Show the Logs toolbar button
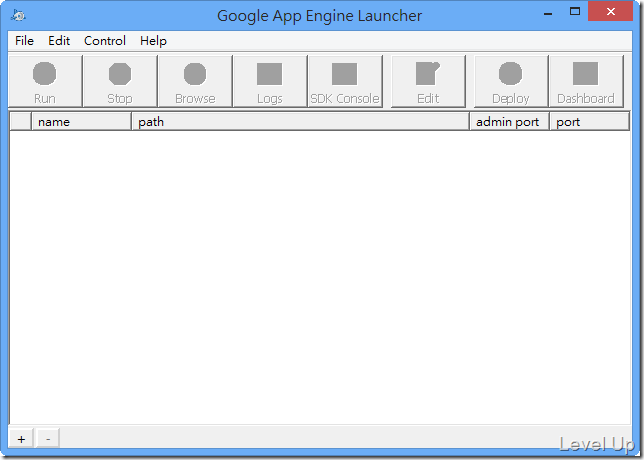Screen dimensions: 644x460 point(270,81)
